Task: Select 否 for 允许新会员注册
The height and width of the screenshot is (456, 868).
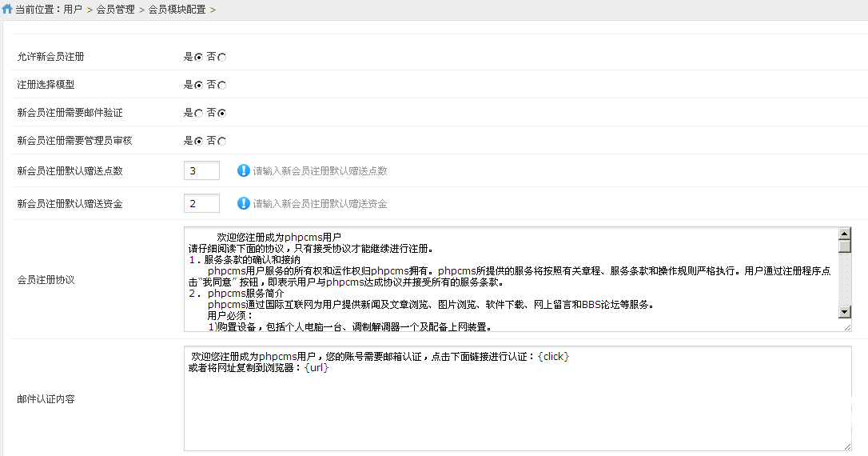Action: [x=221, y=57]
